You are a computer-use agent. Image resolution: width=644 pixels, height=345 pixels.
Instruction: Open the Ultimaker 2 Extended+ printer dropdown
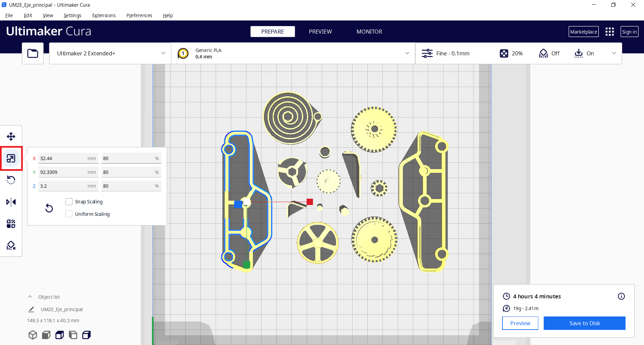(x=110, y=53)
